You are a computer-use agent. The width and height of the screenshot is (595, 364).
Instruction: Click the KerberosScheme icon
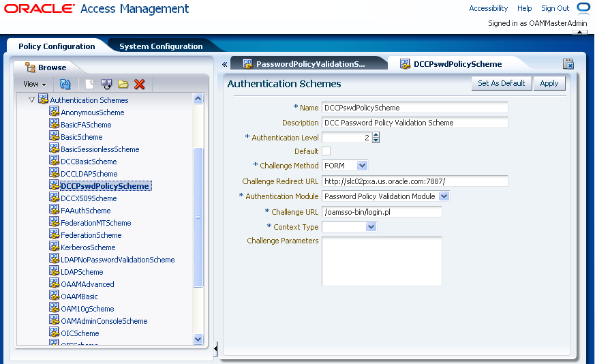[x=54, y=246]
